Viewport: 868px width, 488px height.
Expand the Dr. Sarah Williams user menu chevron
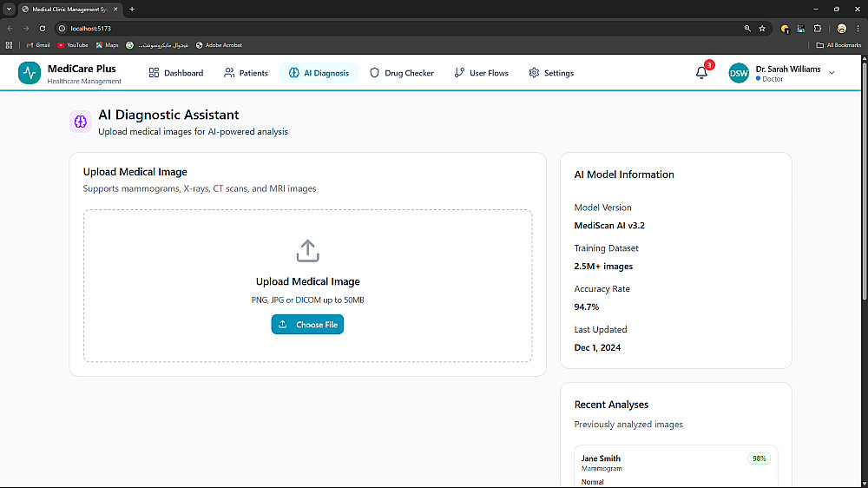pos(832,73)
